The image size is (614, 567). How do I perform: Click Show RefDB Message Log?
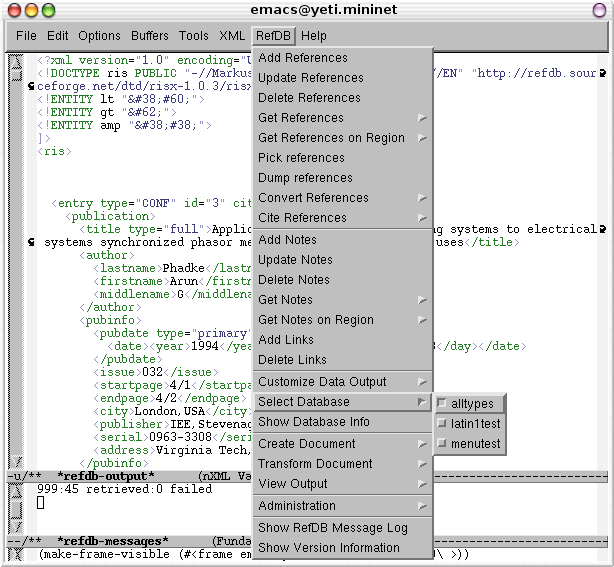[333, 528]
